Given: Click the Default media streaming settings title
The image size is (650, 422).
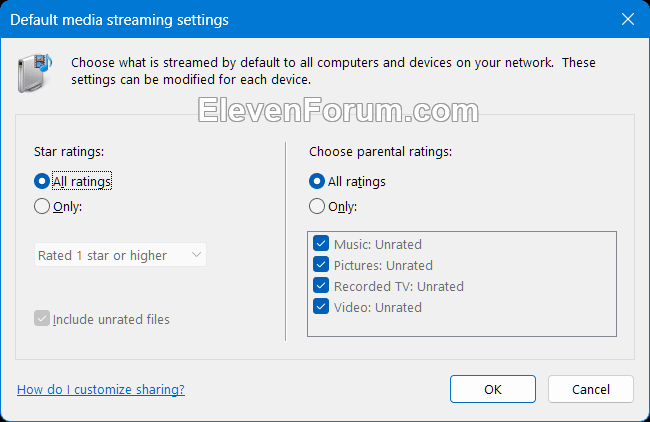Looking at the screenshot, I should (119, 20).
